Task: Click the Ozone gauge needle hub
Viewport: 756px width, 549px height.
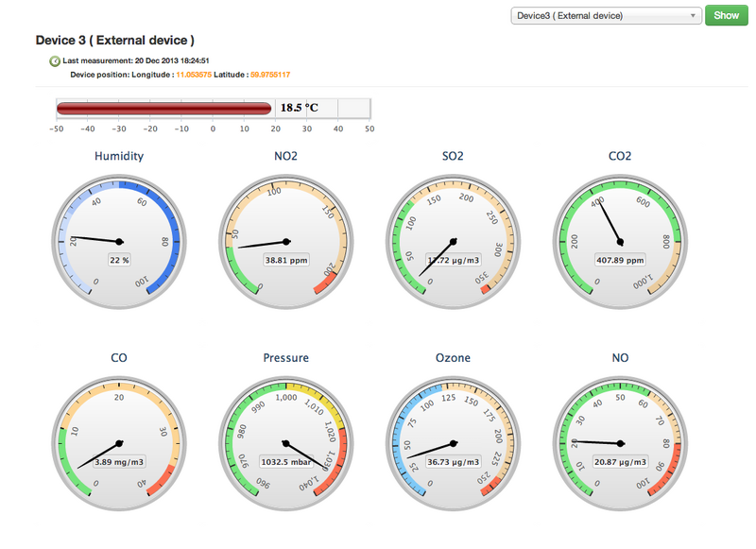Action: (454, 443)
